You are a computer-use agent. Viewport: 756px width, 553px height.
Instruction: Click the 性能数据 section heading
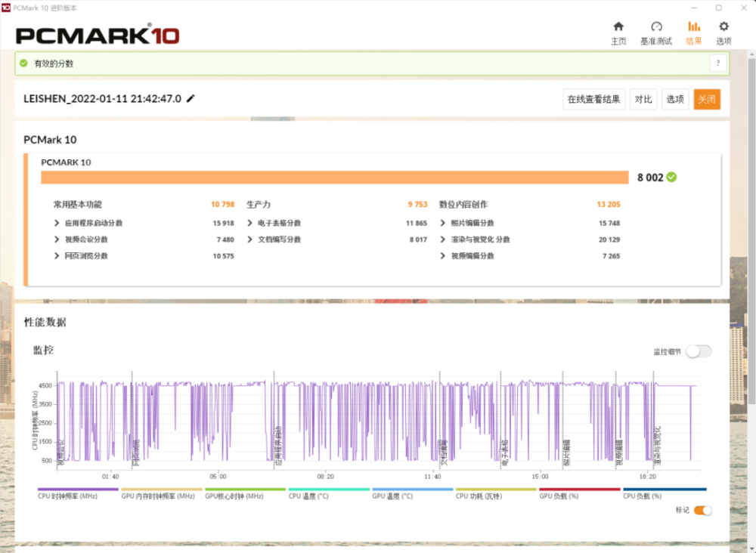point(45,323)
